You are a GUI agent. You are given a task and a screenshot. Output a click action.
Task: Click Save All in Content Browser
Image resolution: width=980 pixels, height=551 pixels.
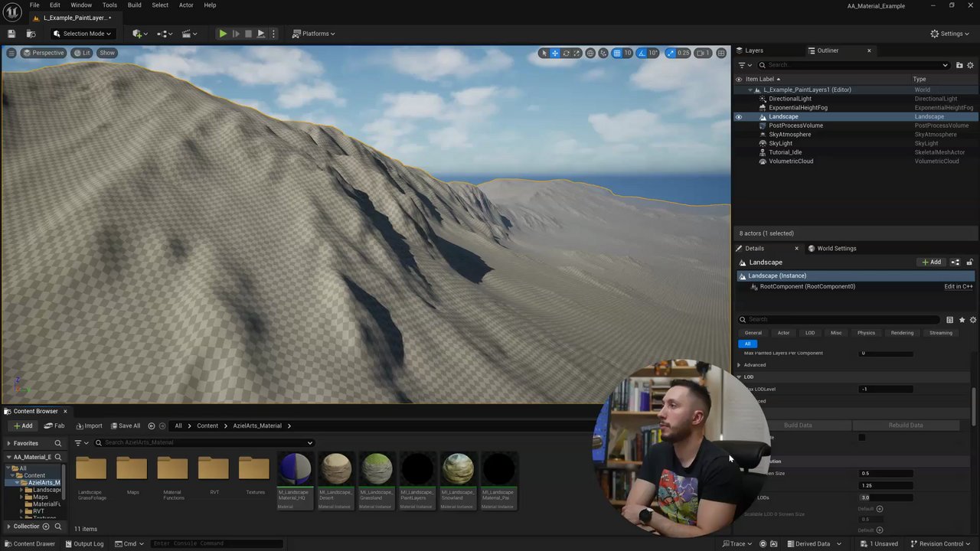click(x=126, y=425)
